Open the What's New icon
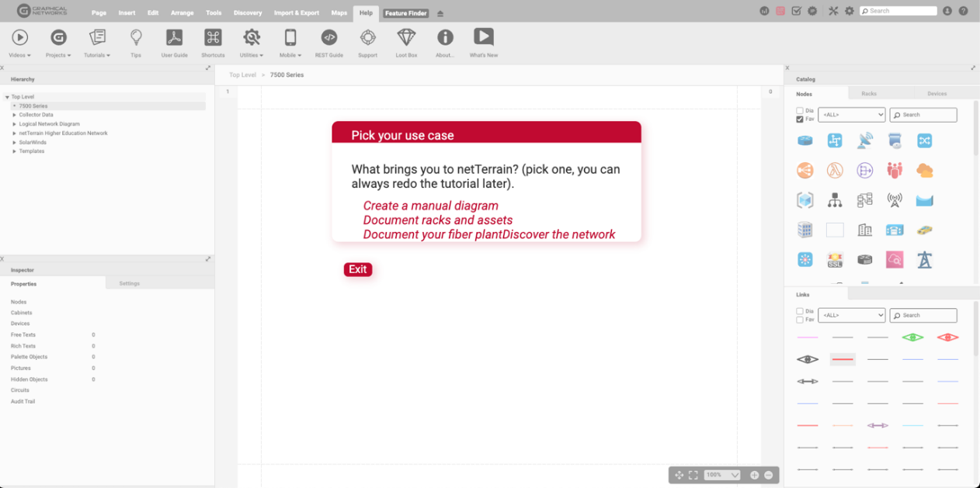This screenshot has width=980, height=488. point(483,37)
